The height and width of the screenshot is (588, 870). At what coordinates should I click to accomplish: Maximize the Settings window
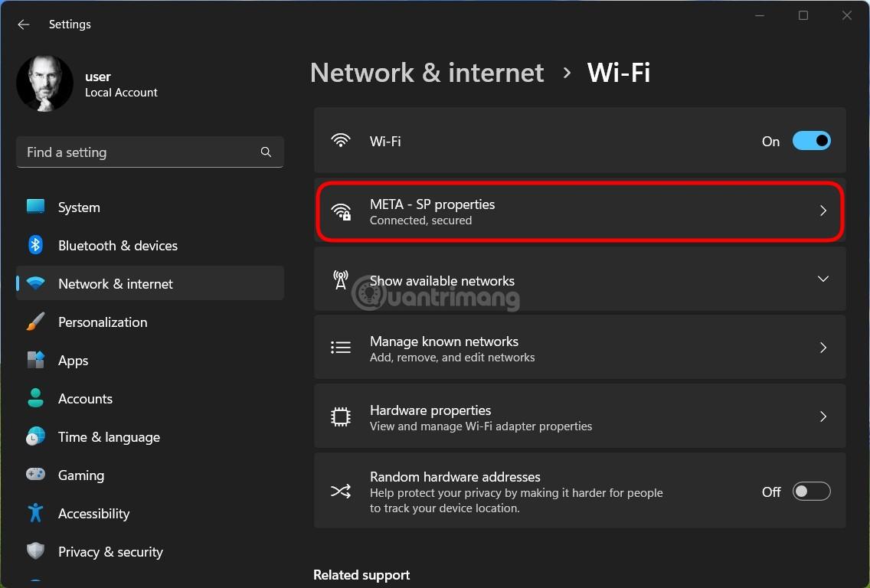click(x=803, y=15)
